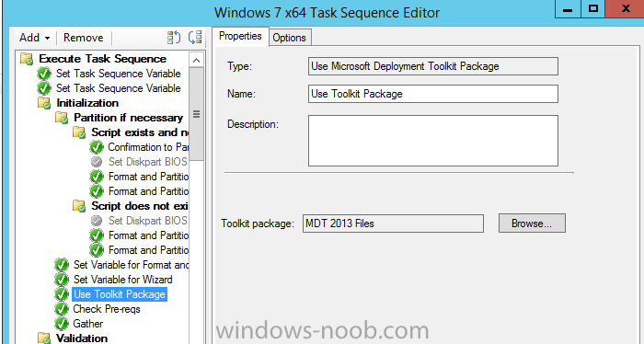Click the Remove toolbar button
Viewport: 644px width, 344px height.
point(84,38)
